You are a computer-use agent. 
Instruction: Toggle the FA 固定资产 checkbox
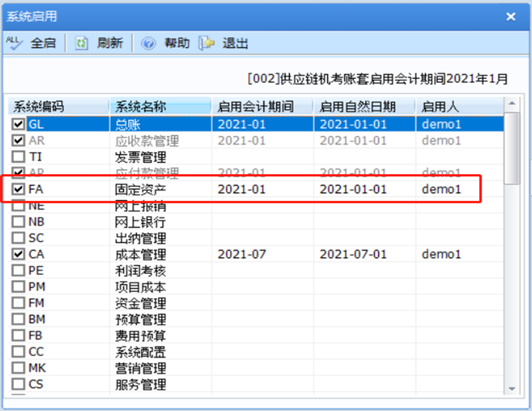coord(18,189)
